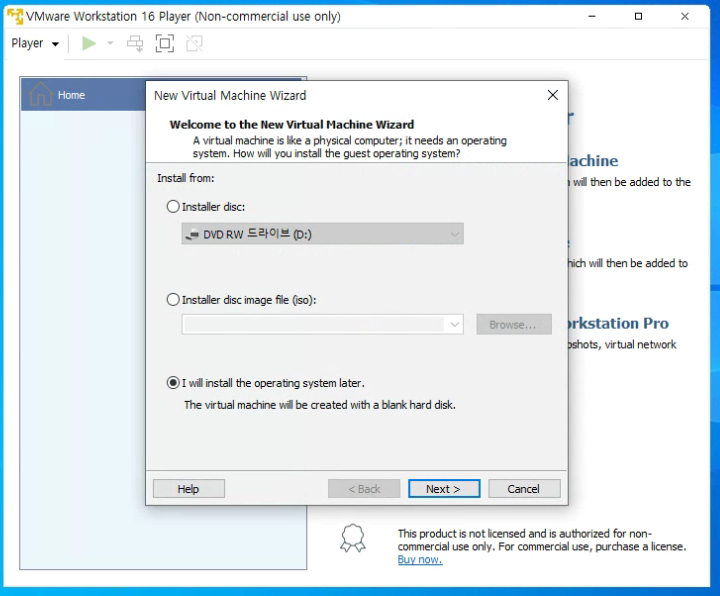Screen dimensions: 720x596
Task: Minimize the VMware Player window
Action: 592,16
